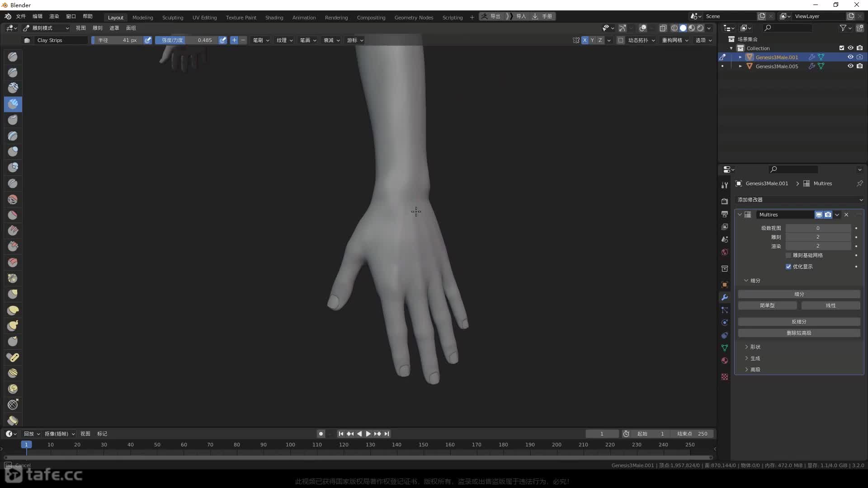Toggle radius pressure sensitivity button

point(148,40)
